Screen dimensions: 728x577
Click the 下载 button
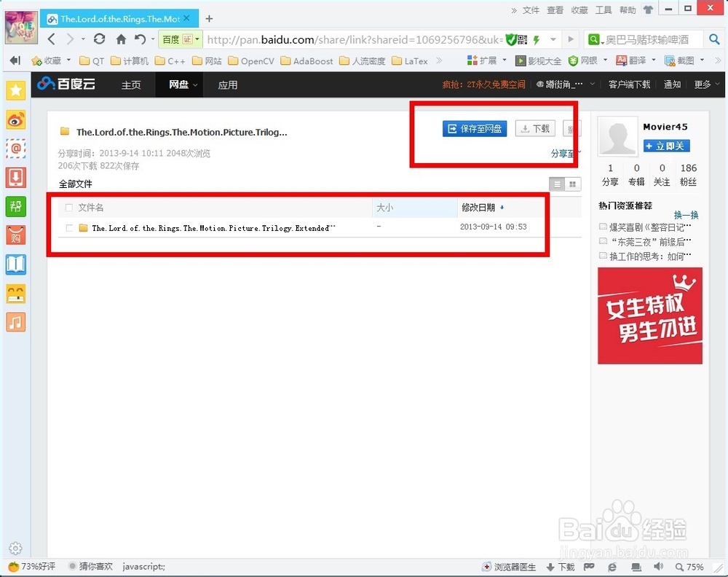(535, 129)
